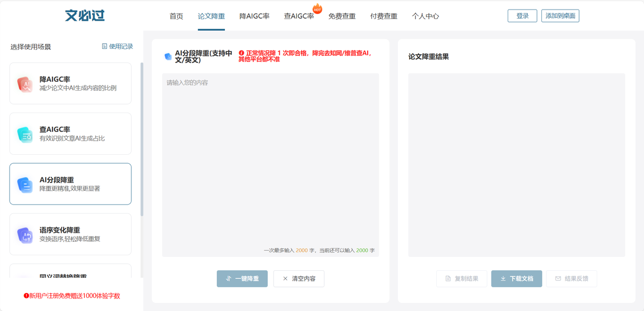Click the 查AIGC率 card icon

tap(25, 134)
